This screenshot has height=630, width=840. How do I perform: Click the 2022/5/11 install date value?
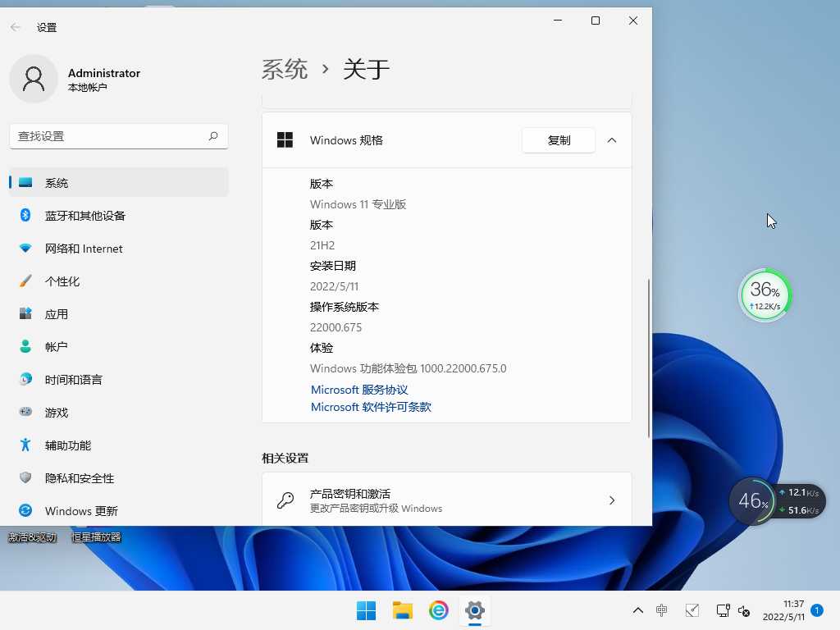point(335,286)
